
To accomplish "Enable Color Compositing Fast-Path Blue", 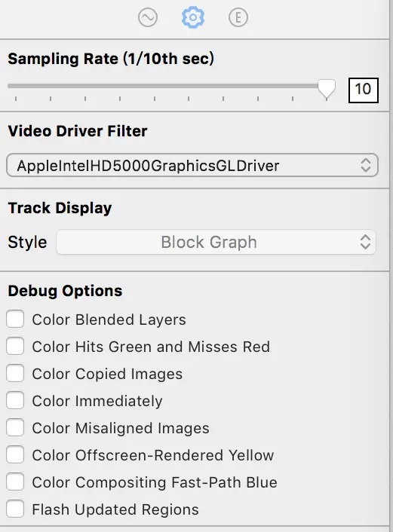I will coord(15,482).
